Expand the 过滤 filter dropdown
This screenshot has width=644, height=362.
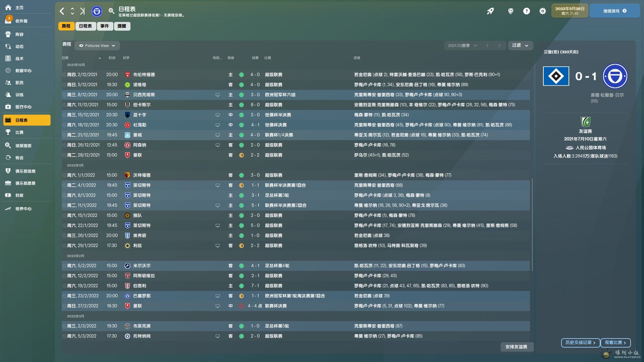pyautogui.click(x=520, y=45)
